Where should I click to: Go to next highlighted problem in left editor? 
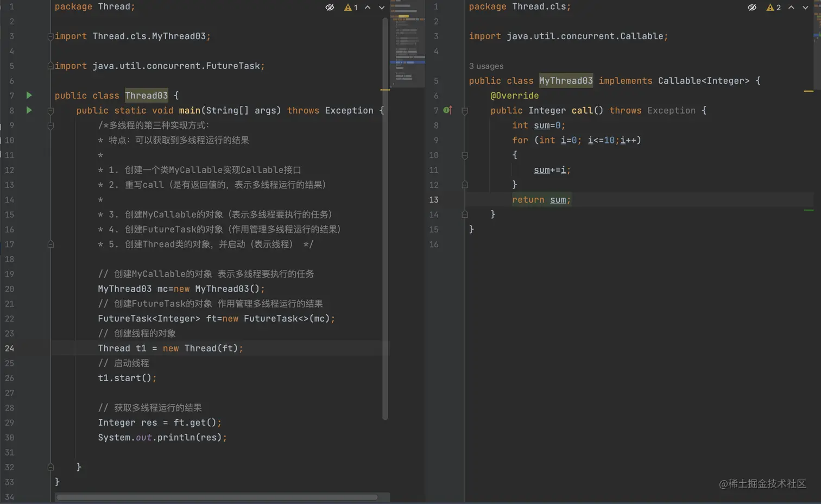pos(382,7)
